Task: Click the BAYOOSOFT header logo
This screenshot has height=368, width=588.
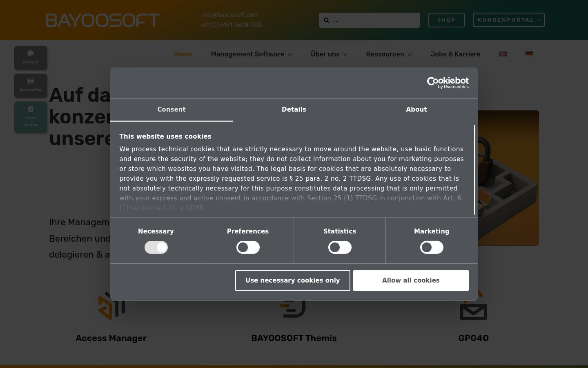Action: [102, 20]
